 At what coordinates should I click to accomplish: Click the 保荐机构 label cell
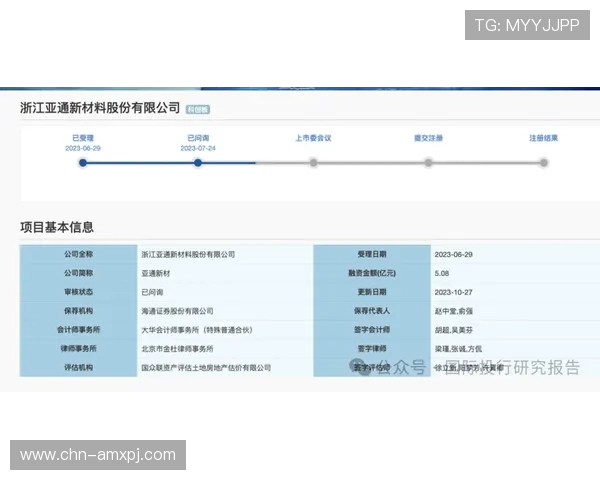[78, 310]
